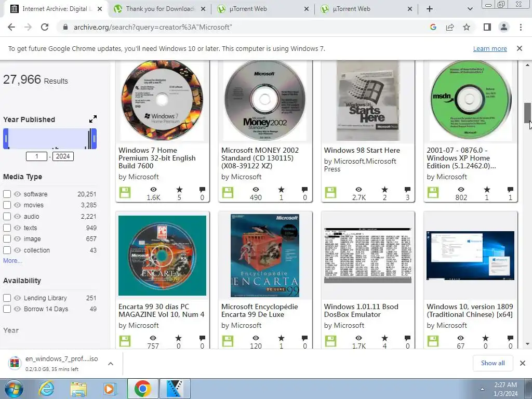This screenshot has height=399, width=532.
Task: Share this page via the share icon
Action: 450,27
